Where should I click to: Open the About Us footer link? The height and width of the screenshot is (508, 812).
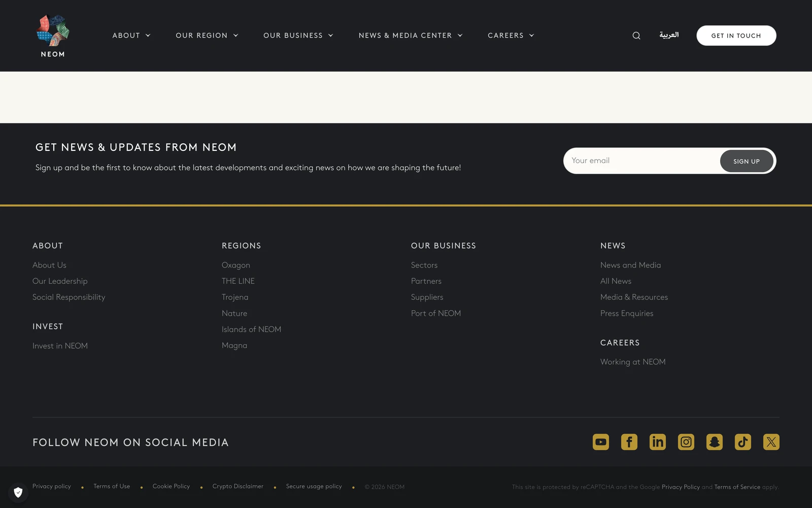(x=49, y=265)
